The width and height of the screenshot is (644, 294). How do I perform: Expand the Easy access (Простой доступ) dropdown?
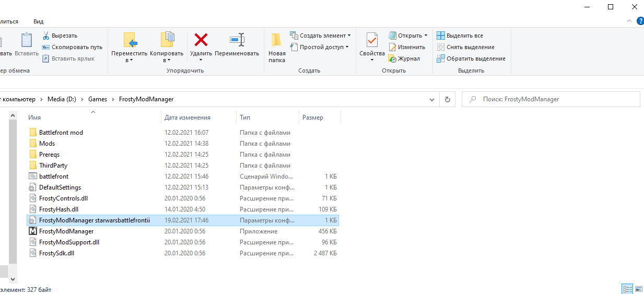pyautogui.click(x=348, y=47)
